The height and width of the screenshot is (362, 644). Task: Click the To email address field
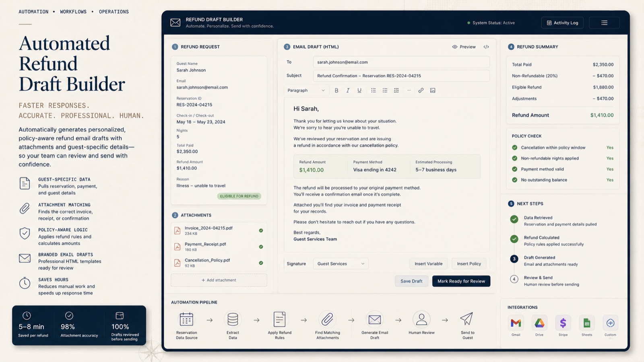pyautogui.click(x=401, y=62)
